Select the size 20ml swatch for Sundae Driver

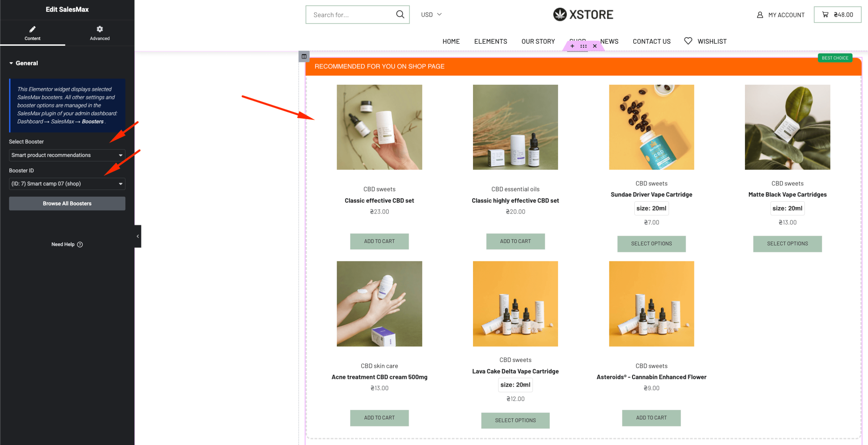point(651,208)
